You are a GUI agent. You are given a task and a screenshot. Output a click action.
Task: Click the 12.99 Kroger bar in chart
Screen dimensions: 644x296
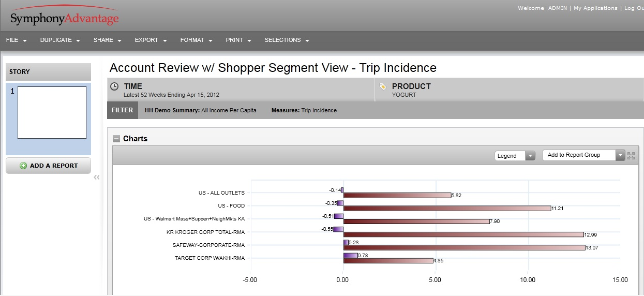(x=463, y=234)
